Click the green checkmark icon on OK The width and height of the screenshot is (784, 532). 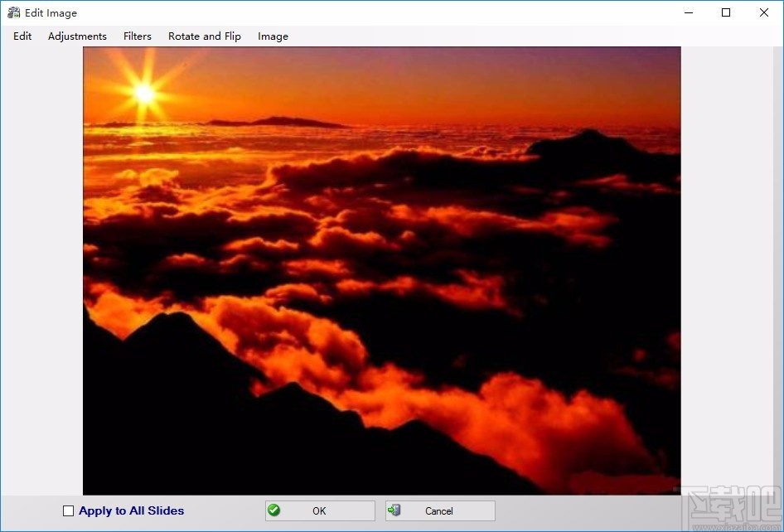click(273, 510)
